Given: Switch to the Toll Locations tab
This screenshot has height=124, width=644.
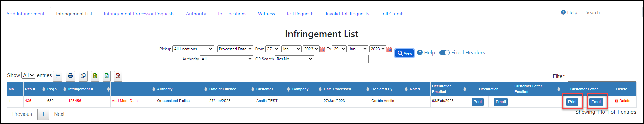Looking at the screenshot, I should (232, 14).
